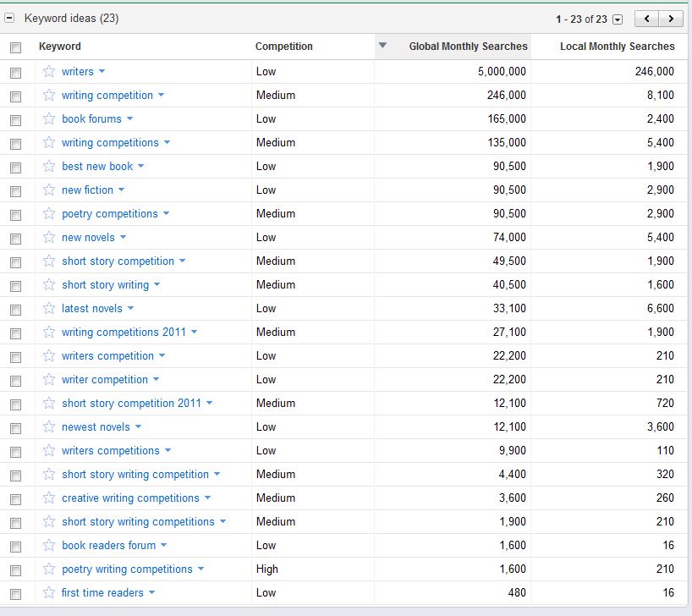Viewport: 692px width, 616px height.
Task: Open the 'short story competition' keyword link
Action: click(118, 261)
